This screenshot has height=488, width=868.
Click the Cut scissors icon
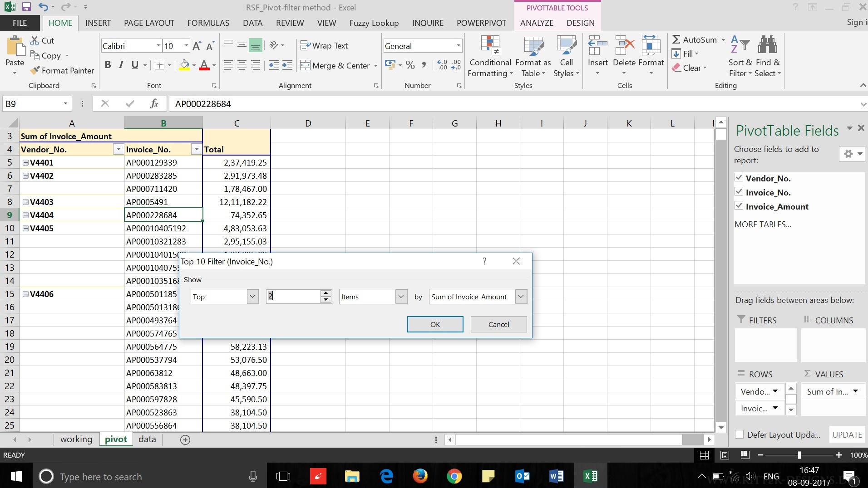[35, 40]
